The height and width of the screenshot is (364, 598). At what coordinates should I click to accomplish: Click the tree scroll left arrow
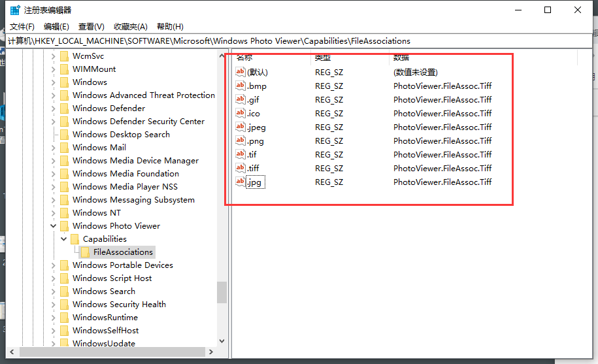coord(12,352)
